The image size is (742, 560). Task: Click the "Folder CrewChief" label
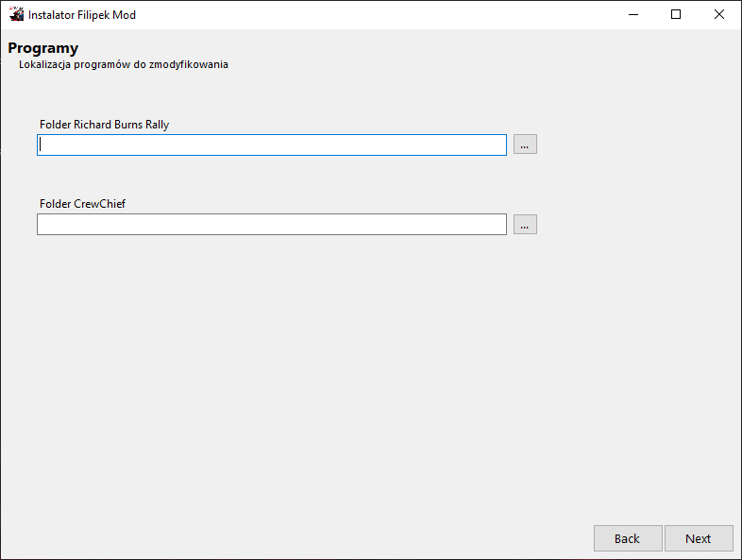[82, 203]
